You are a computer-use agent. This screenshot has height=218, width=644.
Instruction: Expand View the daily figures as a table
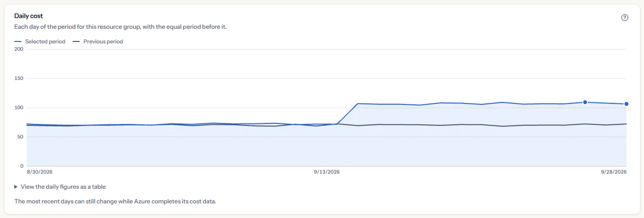click(60, 187)
